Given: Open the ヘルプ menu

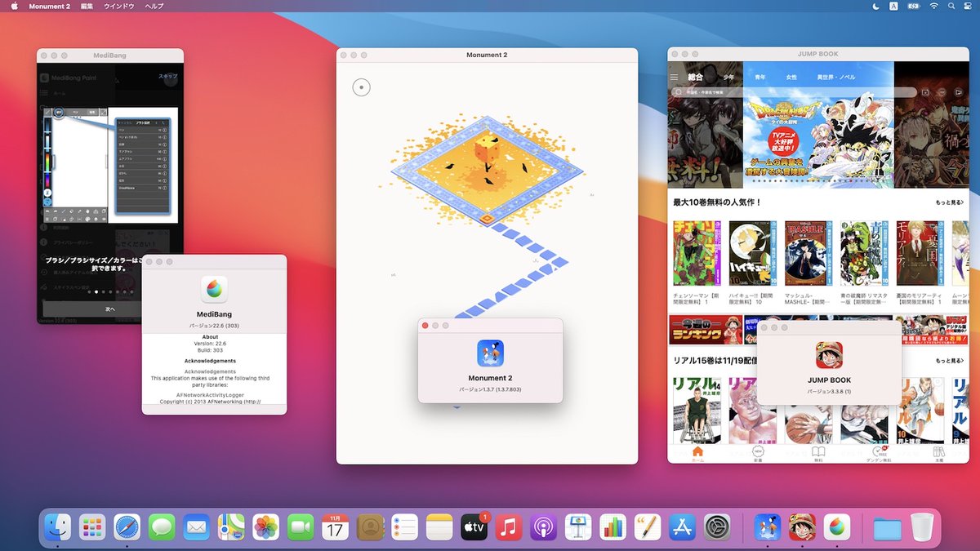Looking at the screenshot, I should pyautogui.click(x=154, y=6).
